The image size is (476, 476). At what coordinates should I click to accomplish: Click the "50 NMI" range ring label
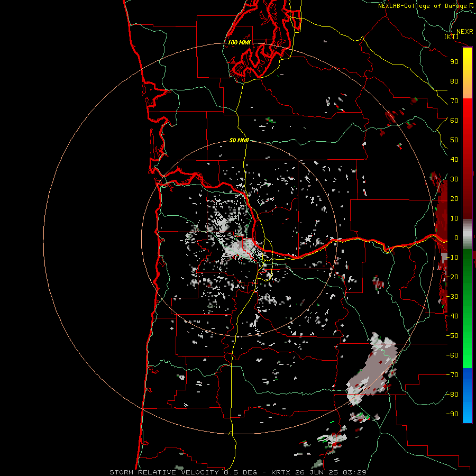239,140
